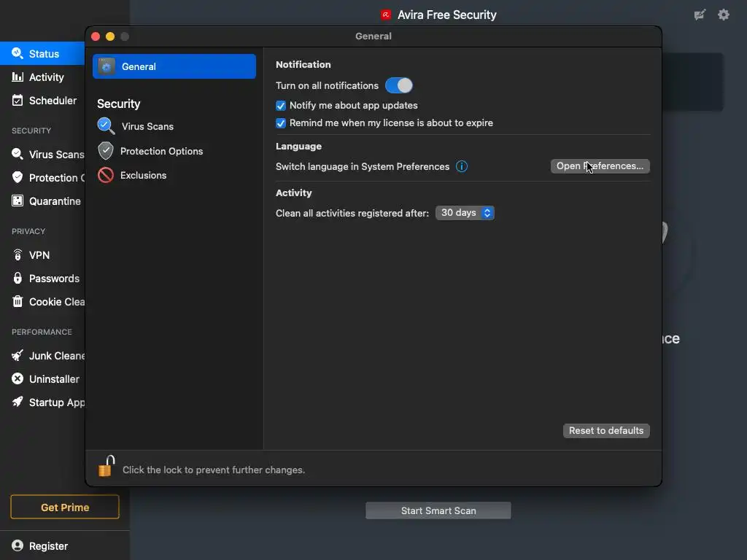Screen dimensions: 747x560
Task: Click the Startup Apps rocket icon
Action: tap(18, 402)
